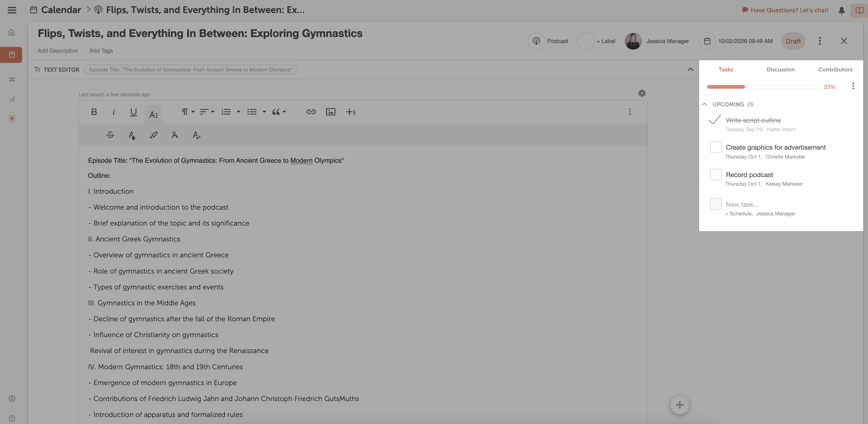Switch to the Discussion tab
This screenshot has height=424, width=868.
(x=780, y=69)
